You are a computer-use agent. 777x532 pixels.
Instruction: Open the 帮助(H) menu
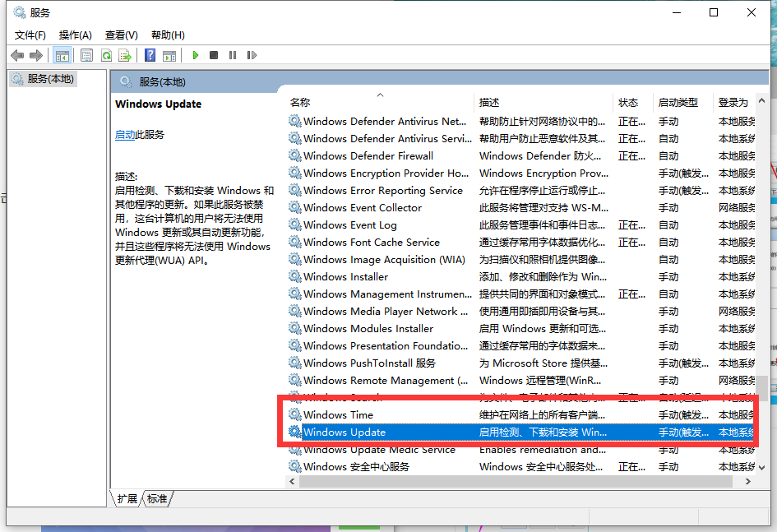(168, 35)
